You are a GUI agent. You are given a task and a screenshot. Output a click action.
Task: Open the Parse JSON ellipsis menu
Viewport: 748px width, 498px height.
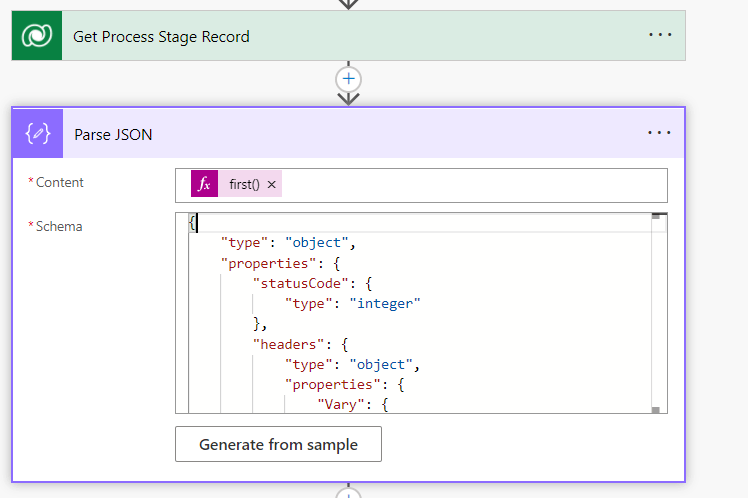pos(660,133)
